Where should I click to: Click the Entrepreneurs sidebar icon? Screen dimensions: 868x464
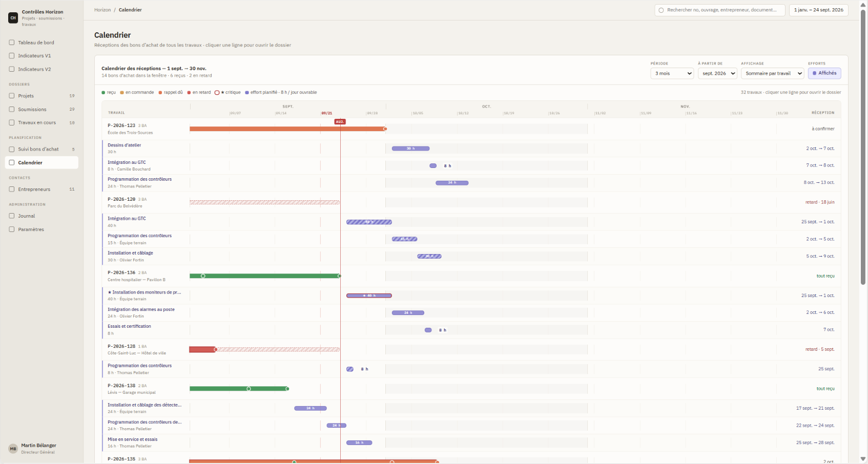12,189
